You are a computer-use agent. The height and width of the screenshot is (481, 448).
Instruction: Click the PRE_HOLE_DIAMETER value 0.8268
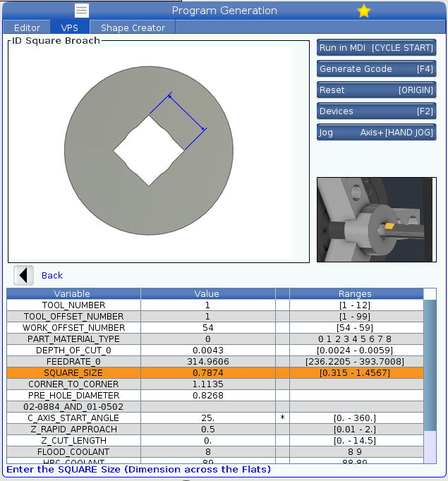tap(208, 396)
